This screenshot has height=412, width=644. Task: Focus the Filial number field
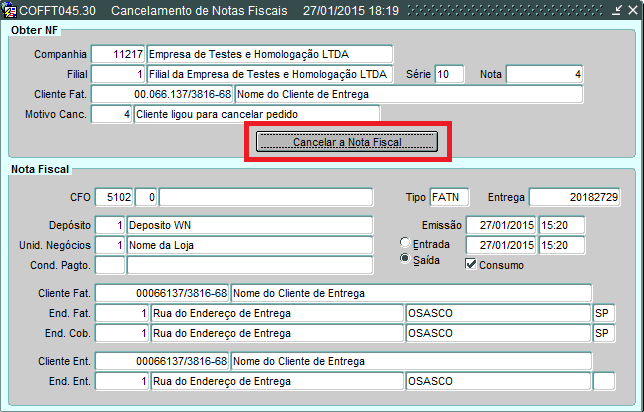pos(117,74)
